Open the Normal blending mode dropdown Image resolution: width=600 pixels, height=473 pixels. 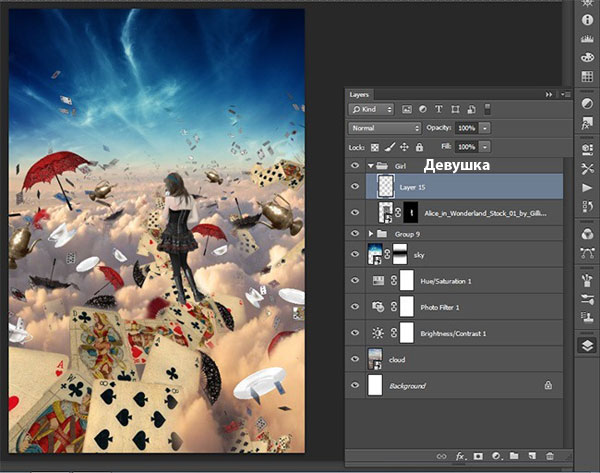tap(385, 128)
